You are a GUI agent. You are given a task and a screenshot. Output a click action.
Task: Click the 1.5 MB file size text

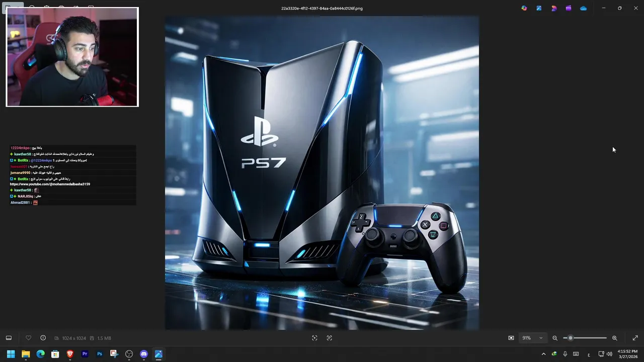(x=104, y=338)
